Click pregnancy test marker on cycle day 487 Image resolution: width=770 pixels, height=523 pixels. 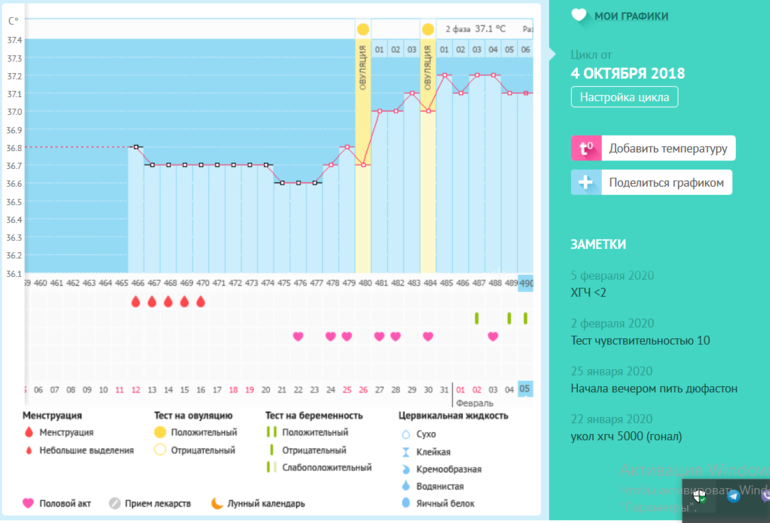pos(477,318)
